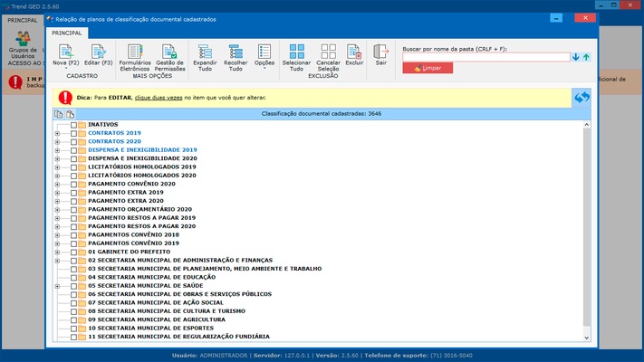Image resolution: width=644 pixels, height=362 pixels.
Task: Click the Sair exit button
Action: tap(381, 53)
